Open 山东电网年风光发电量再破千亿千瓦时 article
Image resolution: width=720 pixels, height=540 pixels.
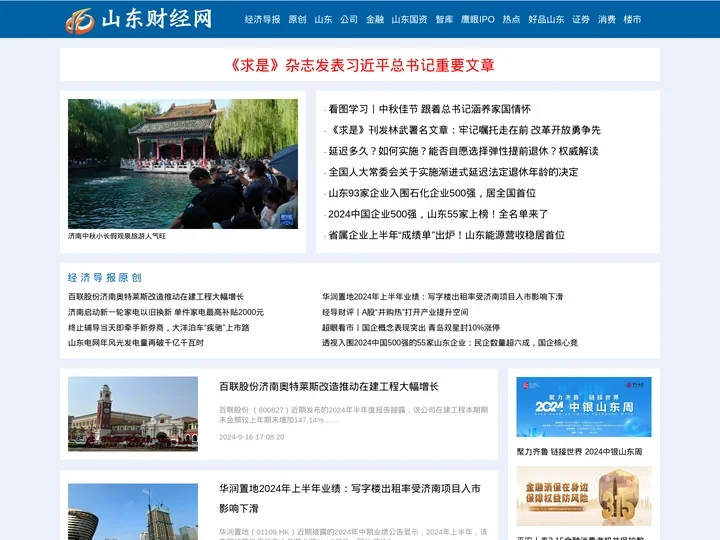(135, 343)
